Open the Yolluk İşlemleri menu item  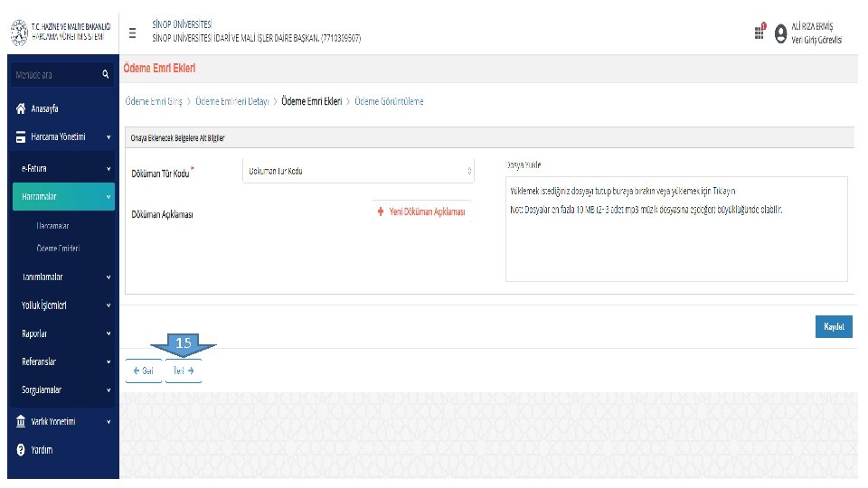pyautogui.click(x=43, y=305)
